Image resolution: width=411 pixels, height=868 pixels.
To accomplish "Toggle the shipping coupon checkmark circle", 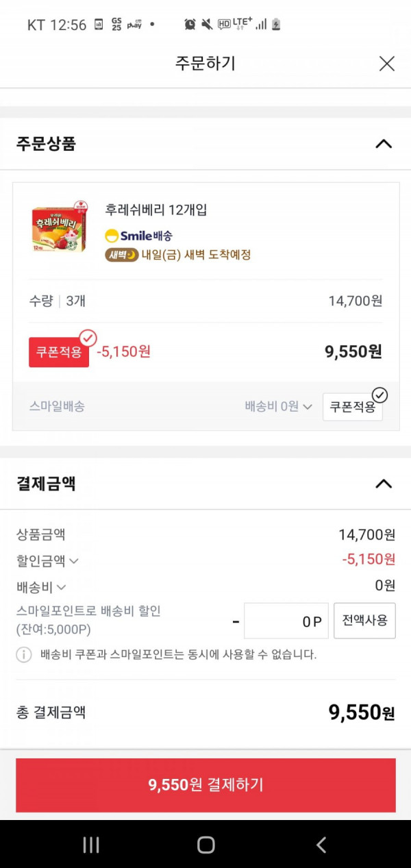I will (x=379, y=395).
